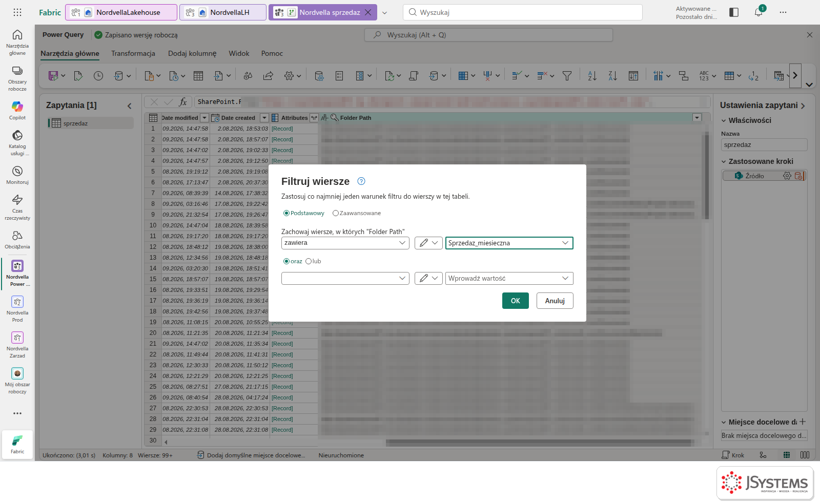Open the 'zawiera' operator dropdown

pyautogui.click(x=345, y=243)
